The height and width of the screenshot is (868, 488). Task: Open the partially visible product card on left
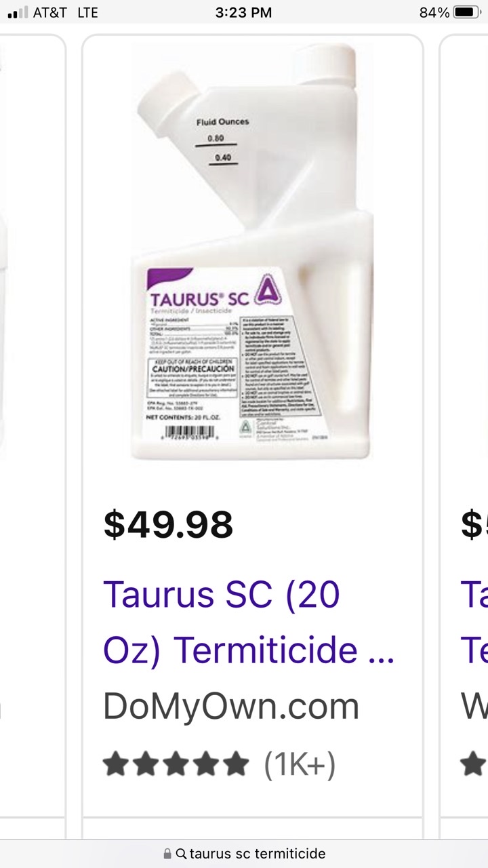click(x=33, y=426)
